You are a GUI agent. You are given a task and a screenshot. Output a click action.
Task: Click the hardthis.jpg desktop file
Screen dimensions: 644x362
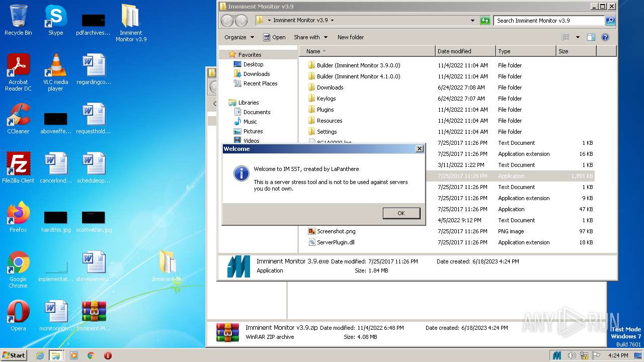point(56,222)
